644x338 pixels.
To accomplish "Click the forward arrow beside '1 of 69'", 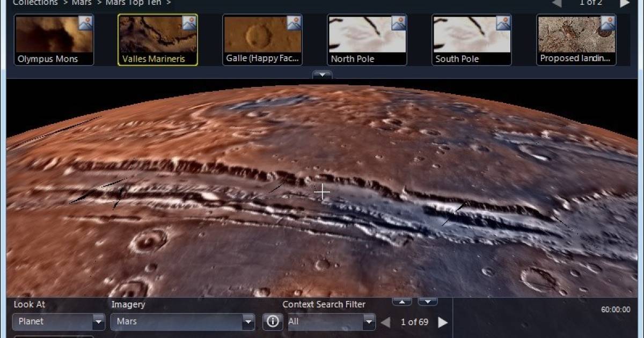I will [443, 322].
